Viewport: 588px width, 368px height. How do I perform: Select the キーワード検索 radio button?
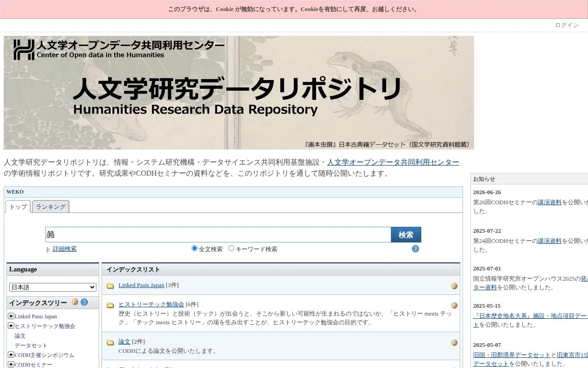click(x=231, y=248)
